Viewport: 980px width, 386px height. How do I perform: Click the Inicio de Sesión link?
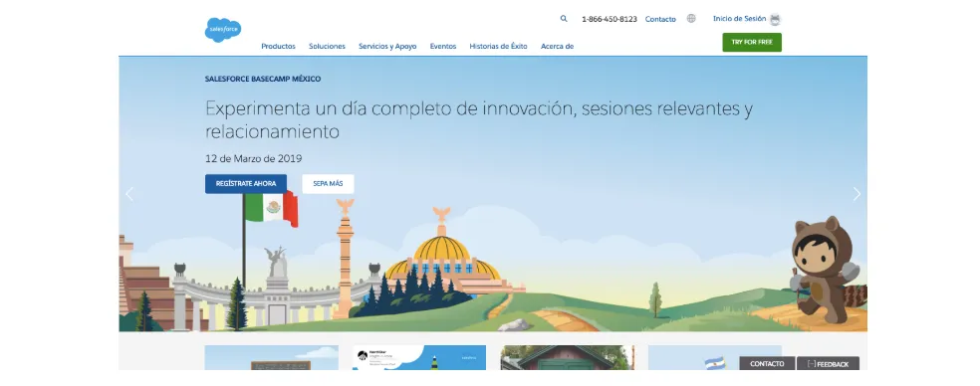[739, 19]
